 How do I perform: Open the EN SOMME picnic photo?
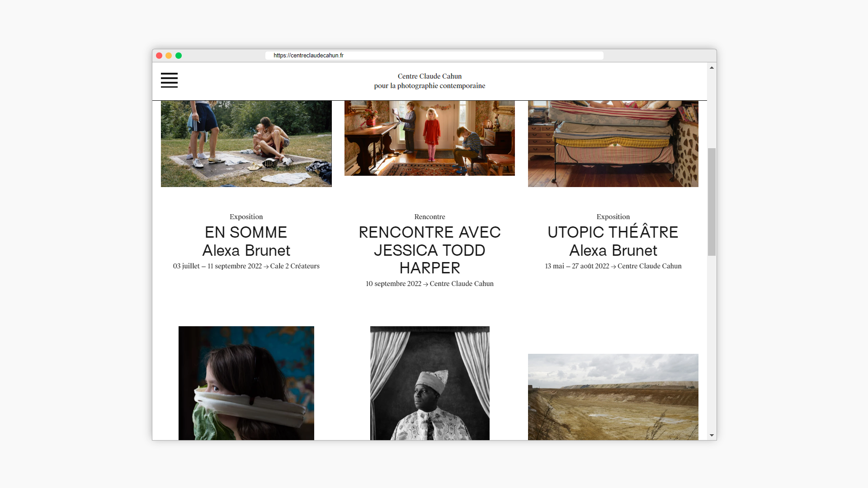click(x=246, y=144)
